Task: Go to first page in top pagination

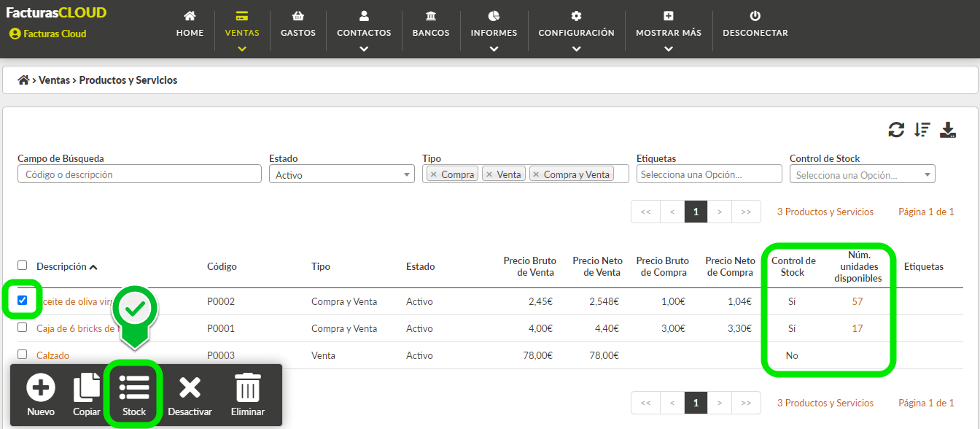Action: click(x=646, y=212)
